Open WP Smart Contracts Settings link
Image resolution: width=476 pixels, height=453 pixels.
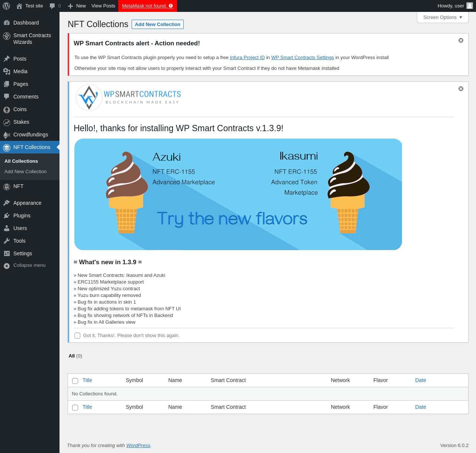[302, 58]
